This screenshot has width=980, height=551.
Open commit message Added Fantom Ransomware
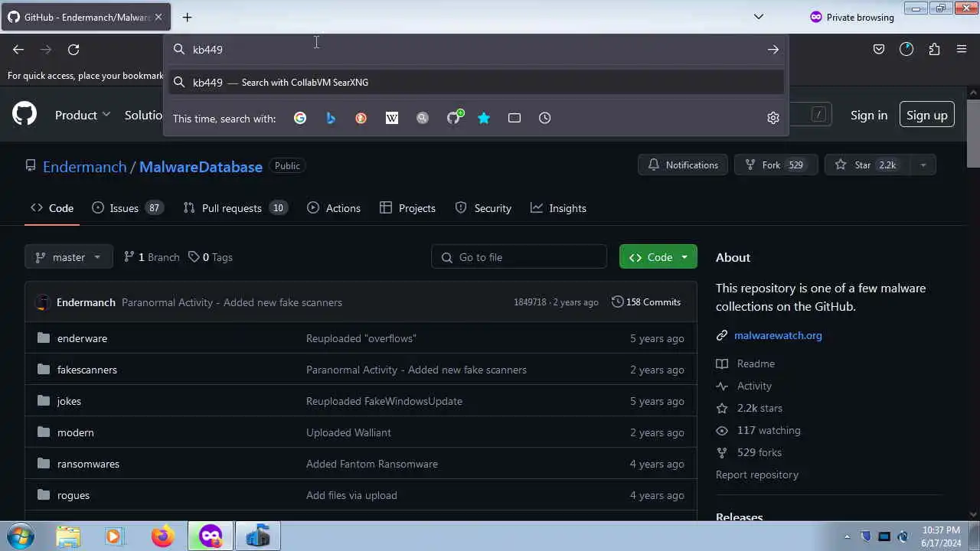(372, 464)
